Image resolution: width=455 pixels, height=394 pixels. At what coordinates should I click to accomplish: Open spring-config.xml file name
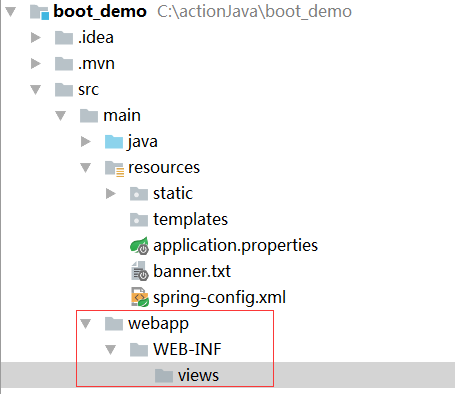pos(220,298)
